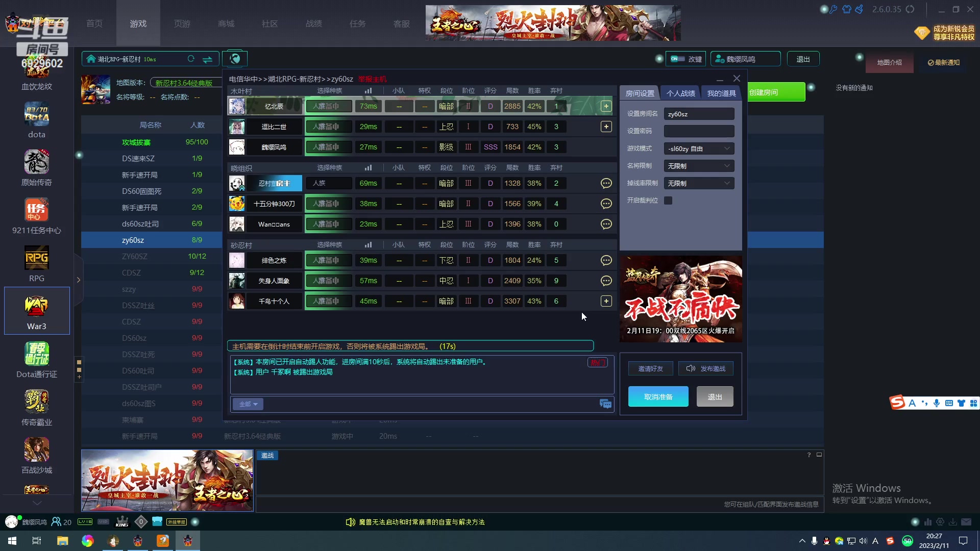The image size is (980, 551).
Task: Refresh the 湖北RPG-新忍村 server ping
Action: [x=191, y=59]
